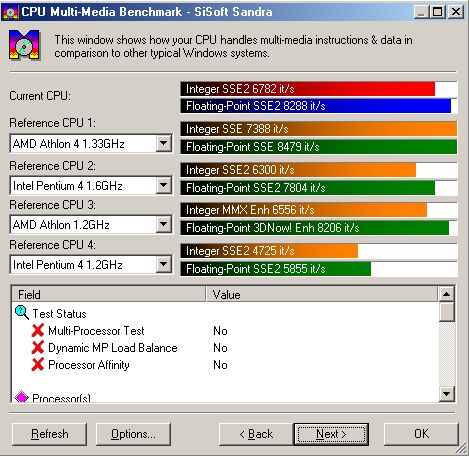Open Reference CPU 2 dropdown arrow

tap(164, 185)
